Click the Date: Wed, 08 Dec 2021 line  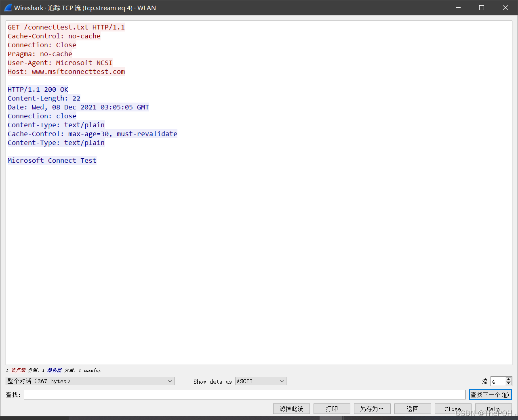[78, 107]
